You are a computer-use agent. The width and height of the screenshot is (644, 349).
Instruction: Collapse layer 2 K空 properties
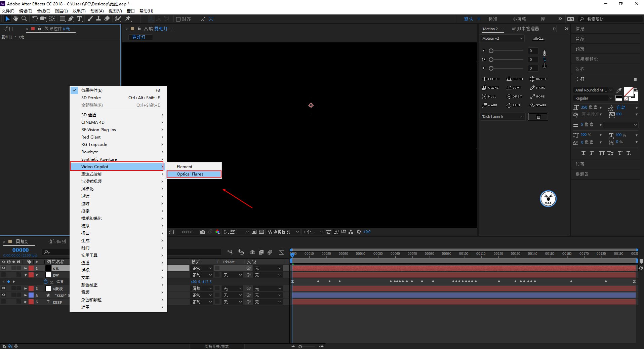tap(26, 275)
